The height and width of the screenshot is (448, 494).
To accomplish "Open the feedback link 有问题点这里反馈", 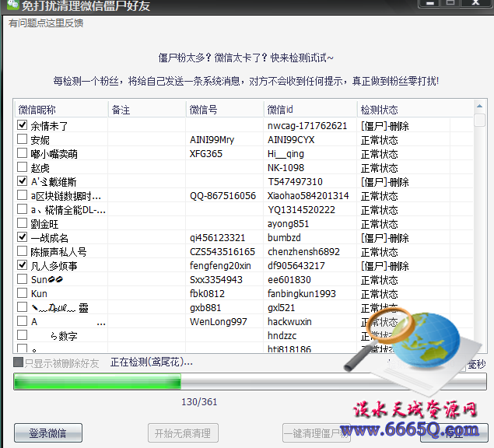I will pos(46,23).
